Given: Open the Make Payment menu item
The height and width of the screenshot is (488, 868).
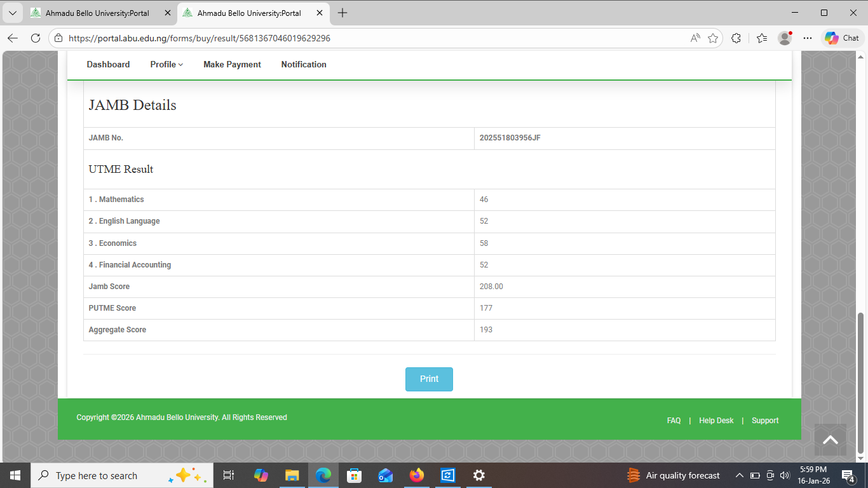Looking at the screenshot, I should (232, 64).
